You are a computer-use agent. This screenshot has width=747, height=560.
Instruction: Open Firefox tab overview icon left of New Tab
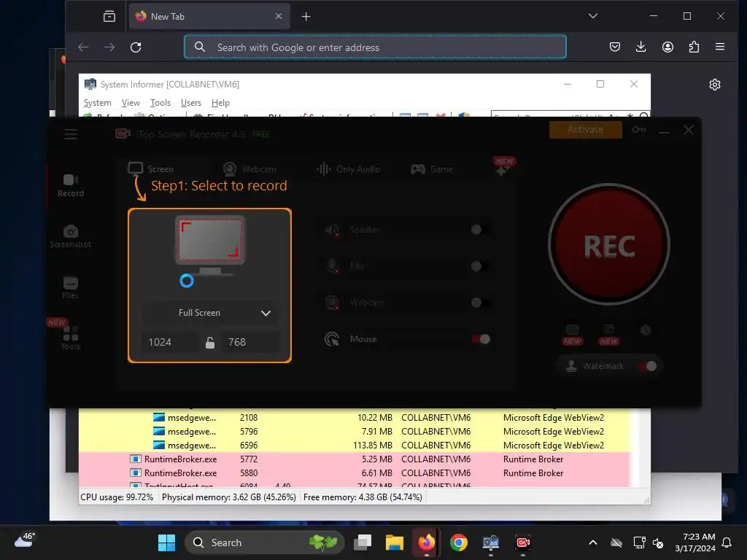(x=109, y=17)
